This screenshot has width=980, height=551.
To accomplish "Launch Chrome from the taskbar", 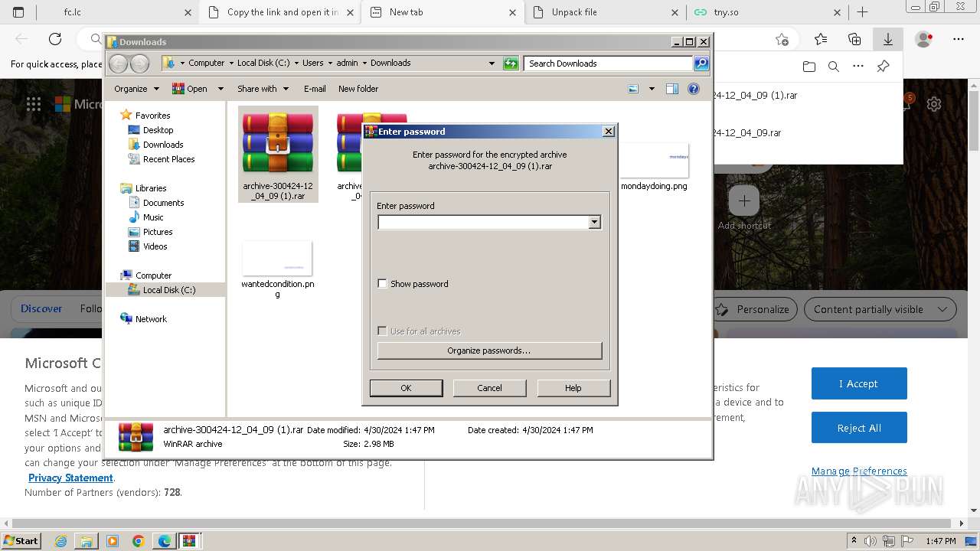I will tap(139, 541).
